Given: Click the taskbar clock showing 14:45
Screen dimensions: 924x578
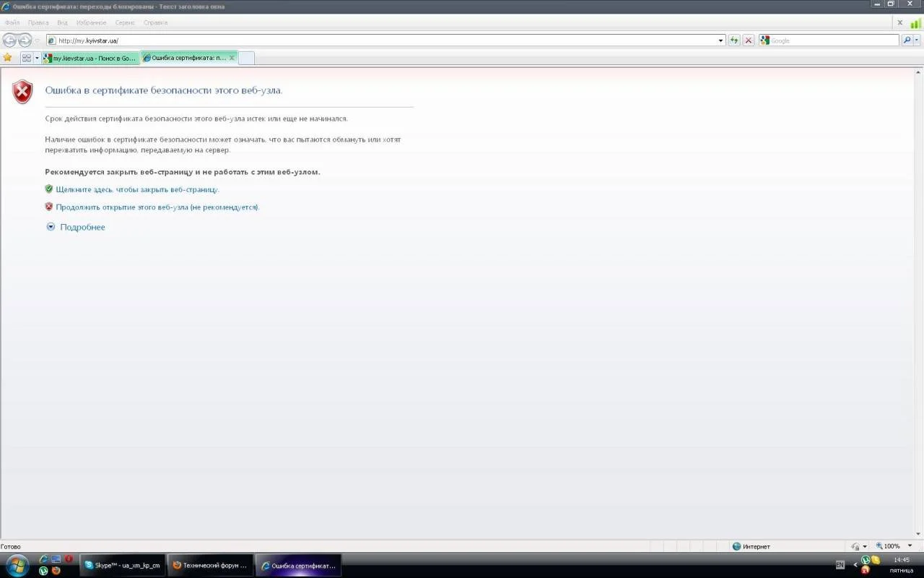Looking at the screenshot, I should (x=902, y=560).
